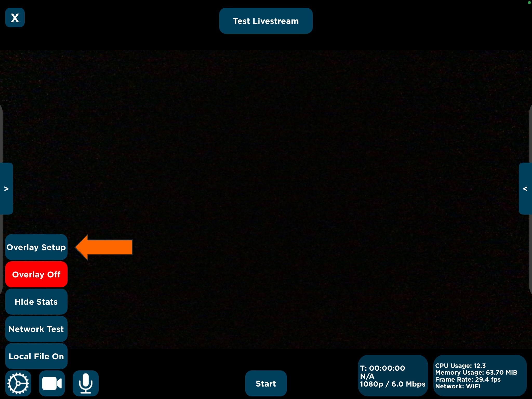Toggle the Local File On button
This screenshot has width=532, height=399.
pos(36,356)
